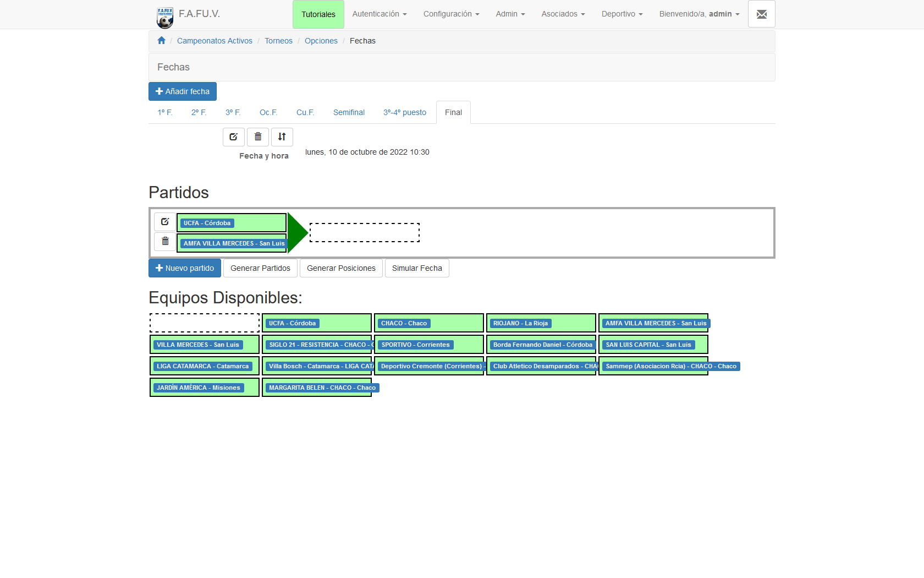Click the sort arrows icon button
Screen dimensions: 924x578
coord(282,137)
